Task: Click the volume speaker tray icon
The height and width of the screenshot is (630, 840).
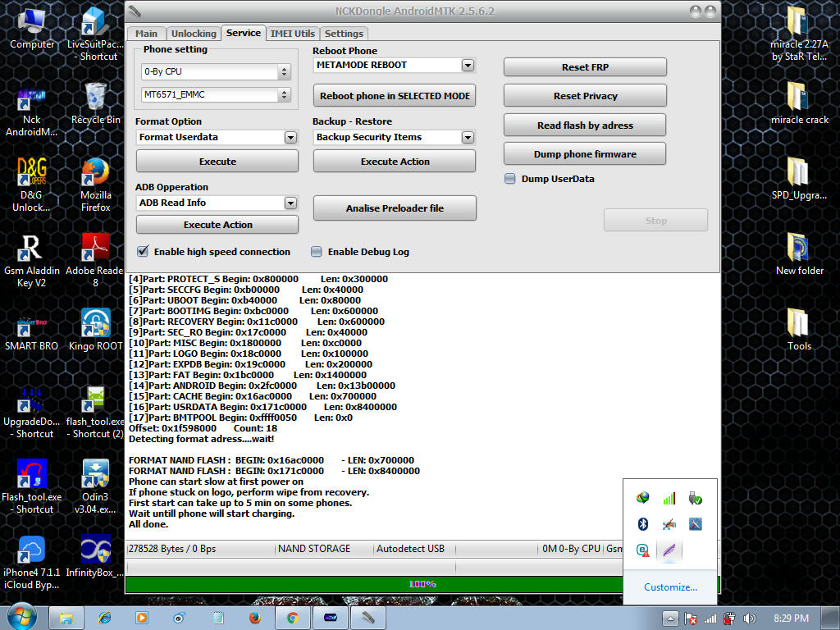Action: (750, 619)
